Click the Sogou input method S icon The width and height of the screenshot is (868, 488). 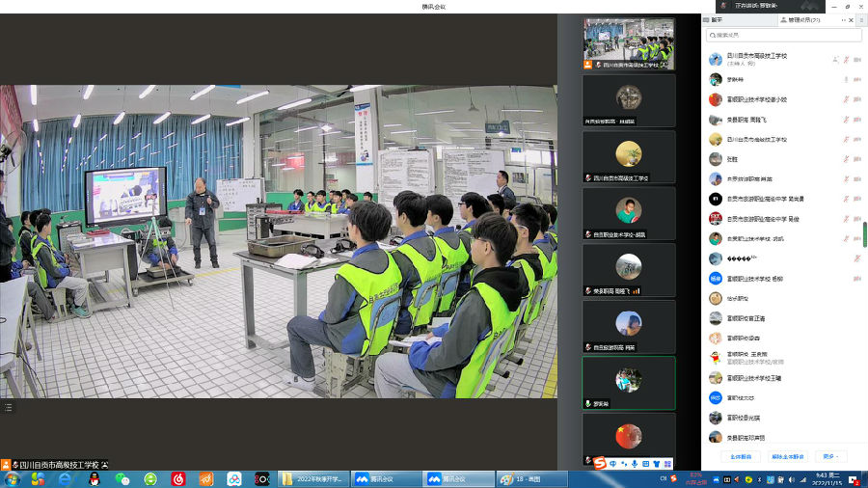pos(601,463)
